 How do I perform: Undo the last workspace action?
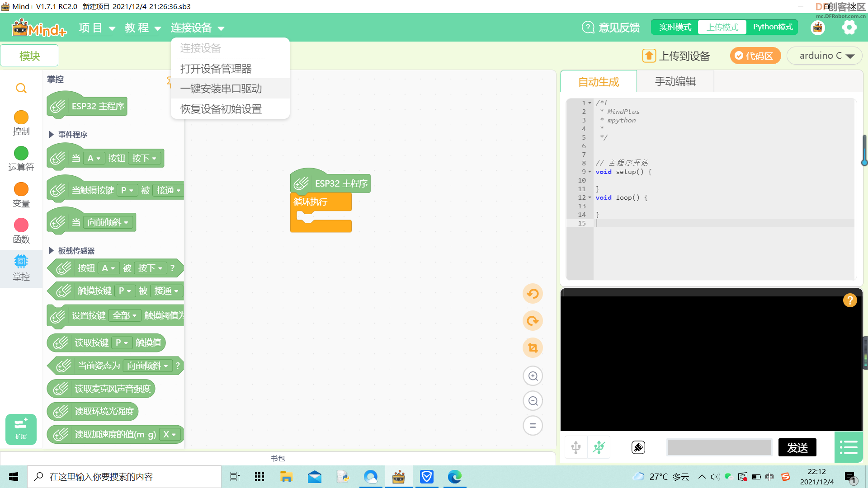click(533, 294)
